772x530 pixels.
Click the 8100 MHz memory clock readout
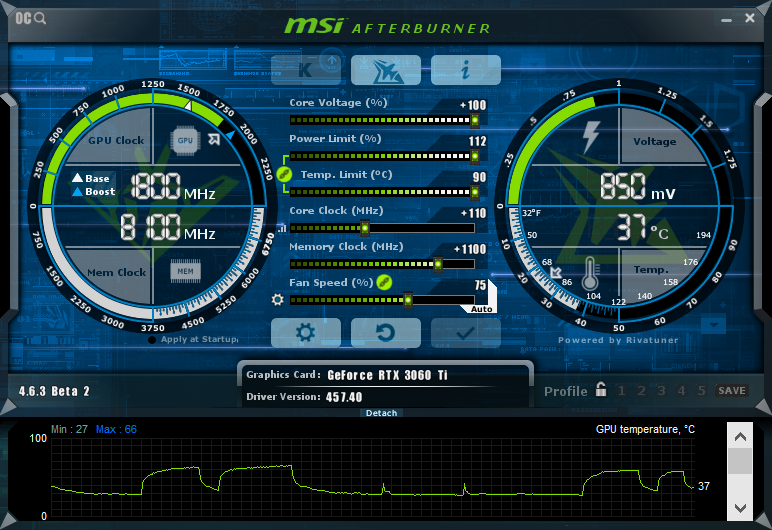point(168,227)
